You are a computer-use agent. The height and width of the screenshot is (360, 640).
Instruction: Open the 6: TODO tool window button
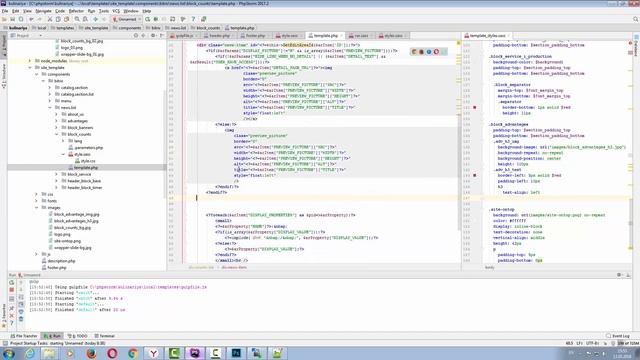click(x=78, y=336)
